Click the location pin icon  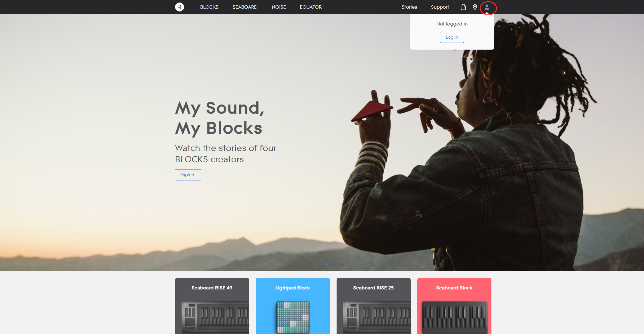point(475,7)
